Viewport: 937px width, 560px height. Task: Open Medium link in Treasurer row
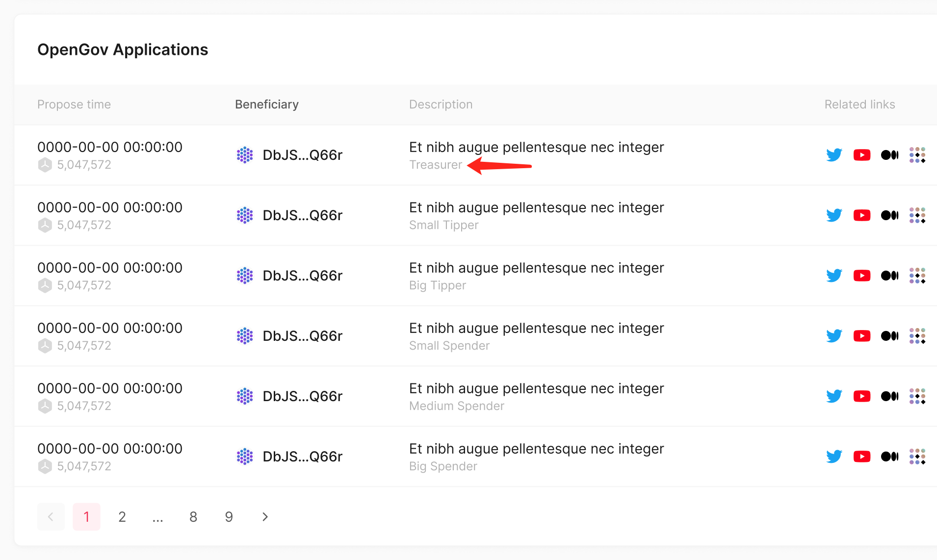point(889,155)
